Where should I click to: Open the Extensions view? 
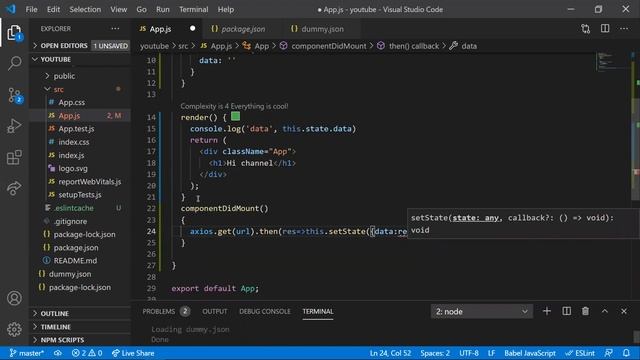tap(14, 157)
